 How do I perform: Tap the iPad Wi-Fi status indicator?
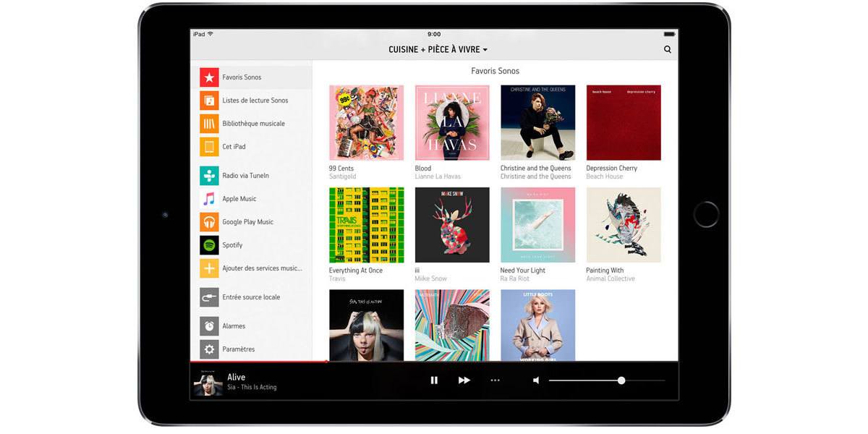click(x=203, y=34)
